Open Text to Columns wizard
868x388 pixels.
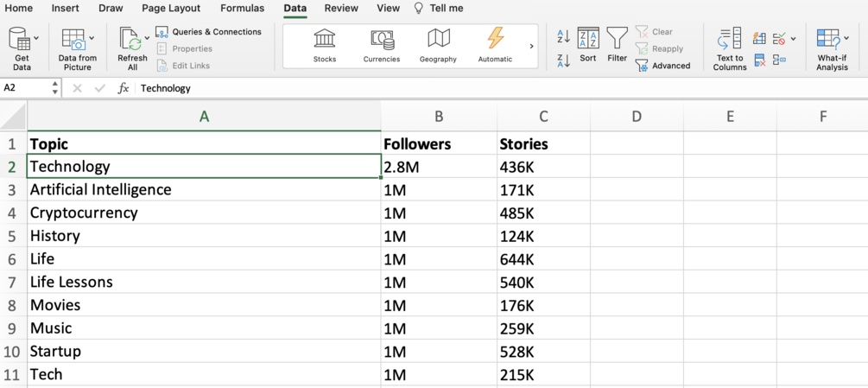[730, 48]
